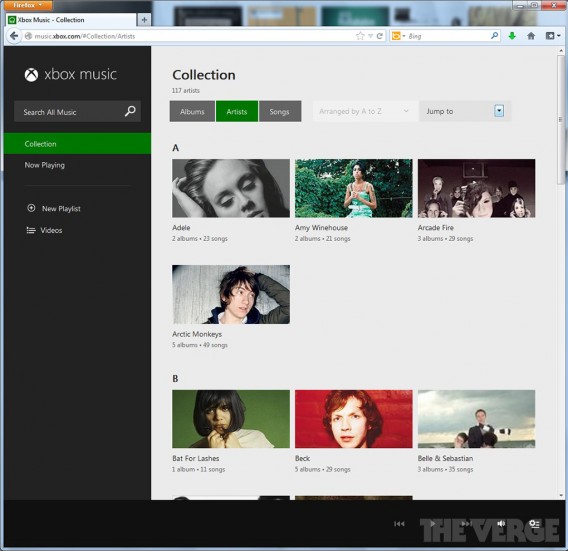This screenshot has height=551, width=568.
Task: Open the Bat For Lashes name link
Action: 196,458
